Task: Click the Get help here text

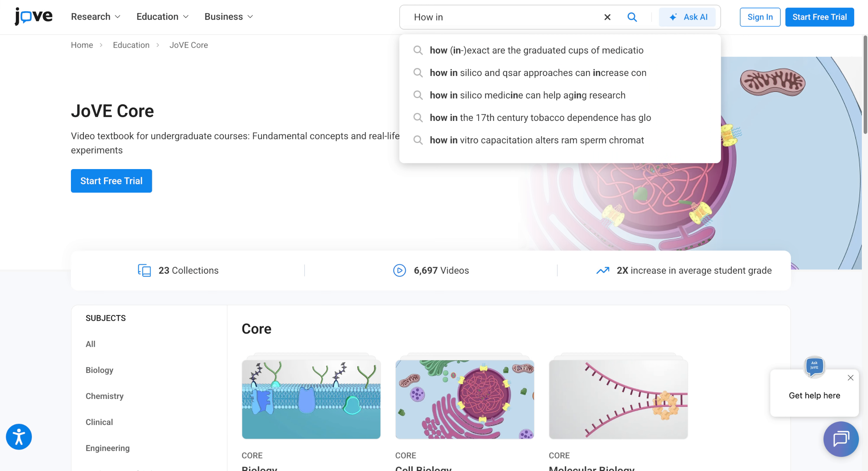Action: tap(814, 395)
